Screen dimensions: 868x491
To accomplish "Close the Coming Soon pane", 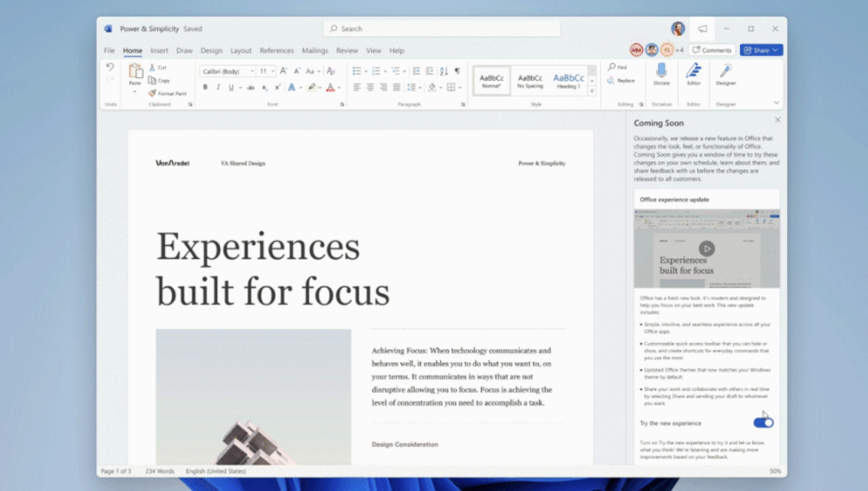I will click(777, 119).
